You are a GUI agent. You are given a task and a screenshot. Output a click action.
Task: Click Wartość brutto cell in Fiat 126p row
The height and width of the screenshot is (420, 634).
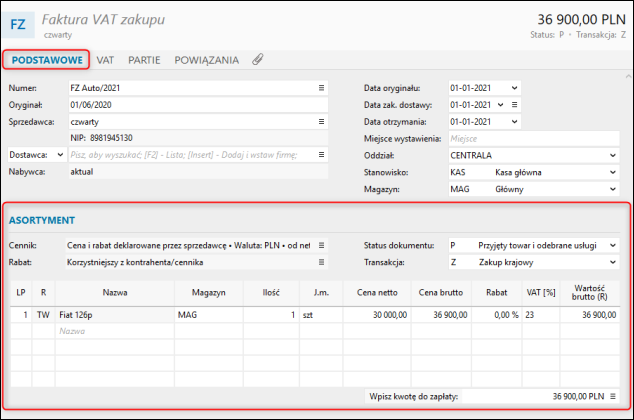pyautogui.click(x=590, y=314)
